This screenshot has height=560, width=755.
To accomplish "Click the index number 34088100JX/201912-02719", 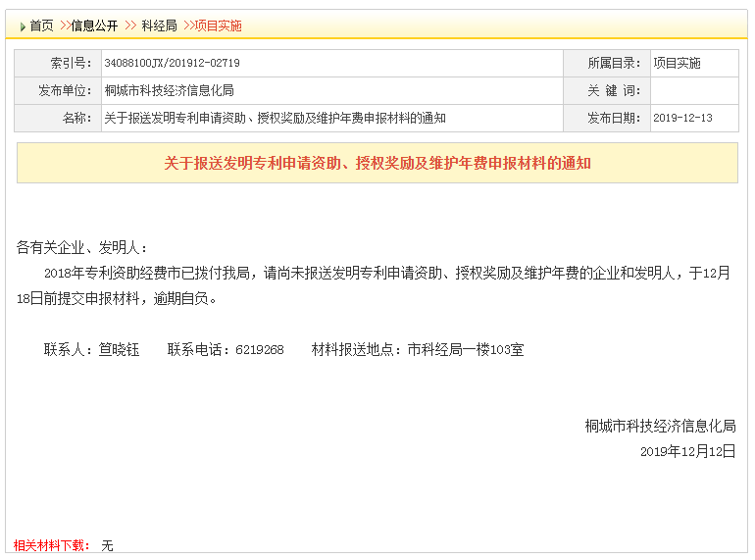I will pyautogui.click(x=172, y=63).
